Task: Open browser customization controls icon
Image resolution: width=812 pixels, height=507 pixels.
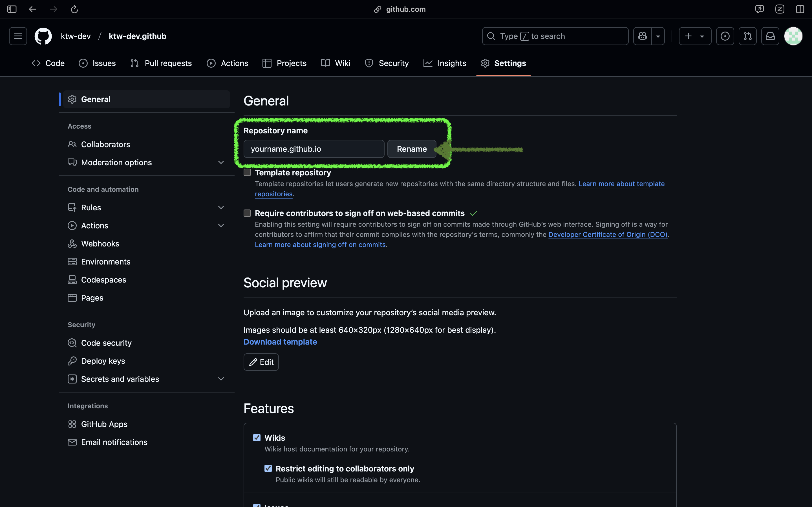Action: click(780, 9)
